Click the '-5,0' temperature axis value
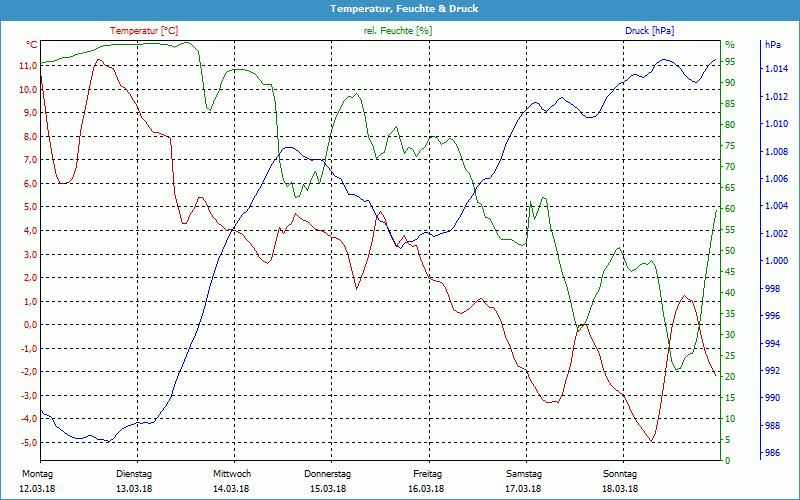The height and width of the screenshot is (500, 800). coord(29,442)
